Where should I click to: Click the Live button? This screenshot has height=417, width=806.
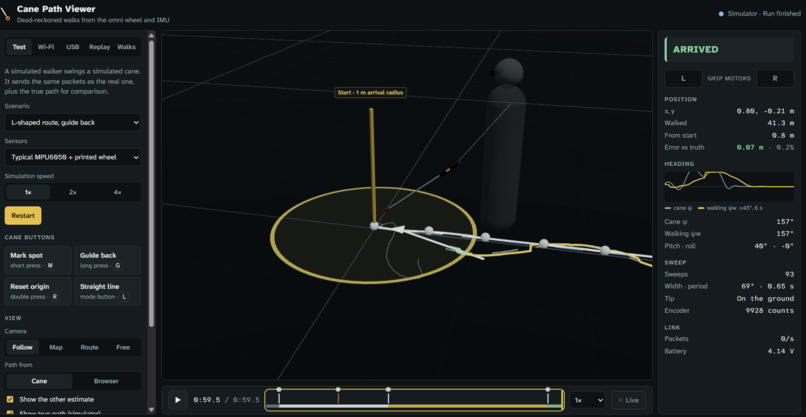pyautogui.click(x=628, y=400)
